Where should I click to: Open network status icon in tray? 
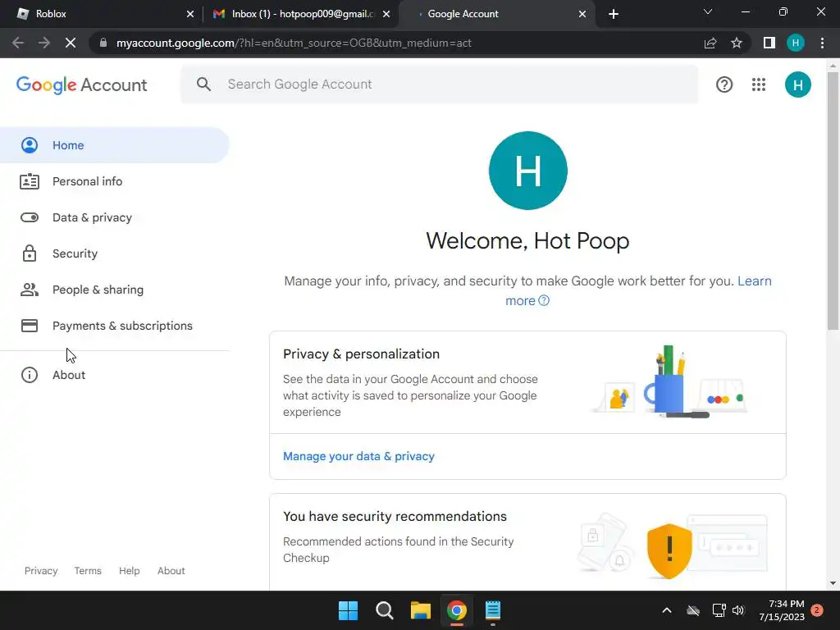tap(719, 610)
